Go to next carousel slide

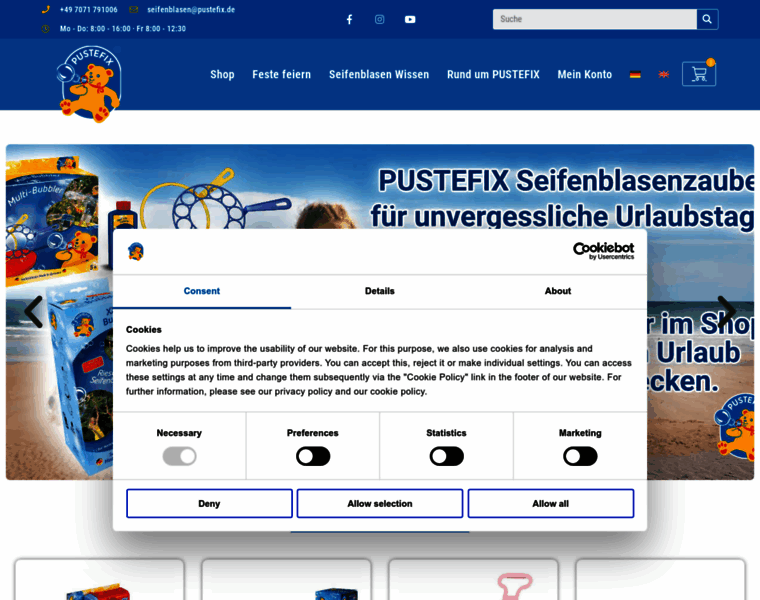coord(726,312)
